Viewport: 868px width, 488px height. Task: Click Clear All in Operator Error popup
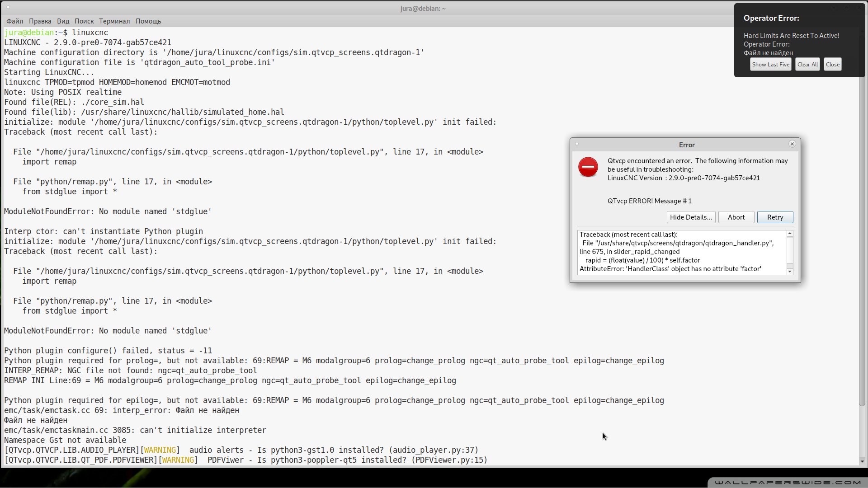click(807, 65)
